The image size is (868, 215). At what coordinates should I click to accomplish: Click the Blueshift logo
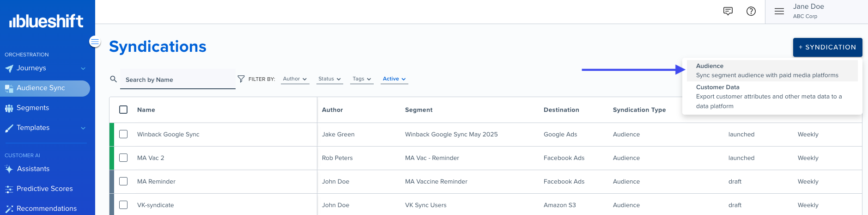click(x=46, y=21)
